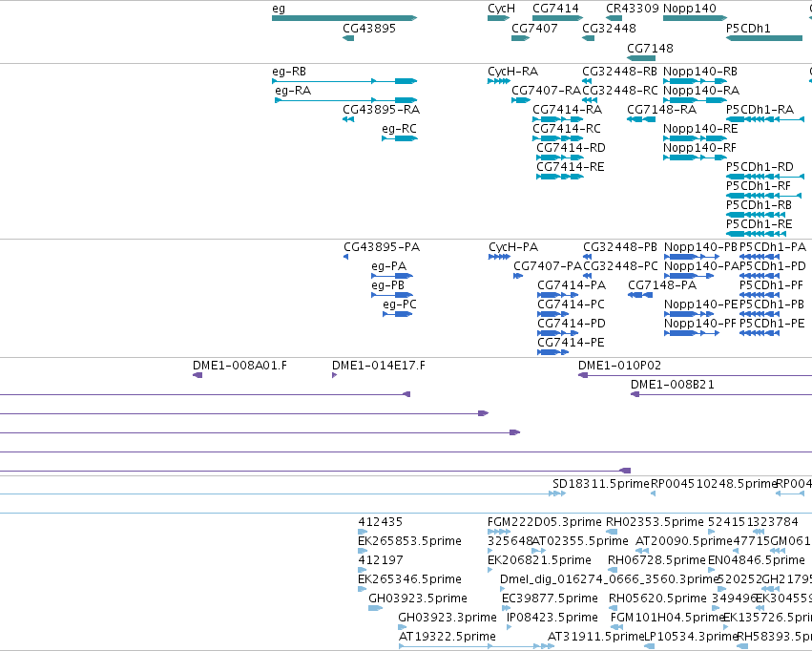Image resolution: width=812 pixels, height=651 pixels.
Task: Select the CG7407-PA protein label
Action: (548, 266)
